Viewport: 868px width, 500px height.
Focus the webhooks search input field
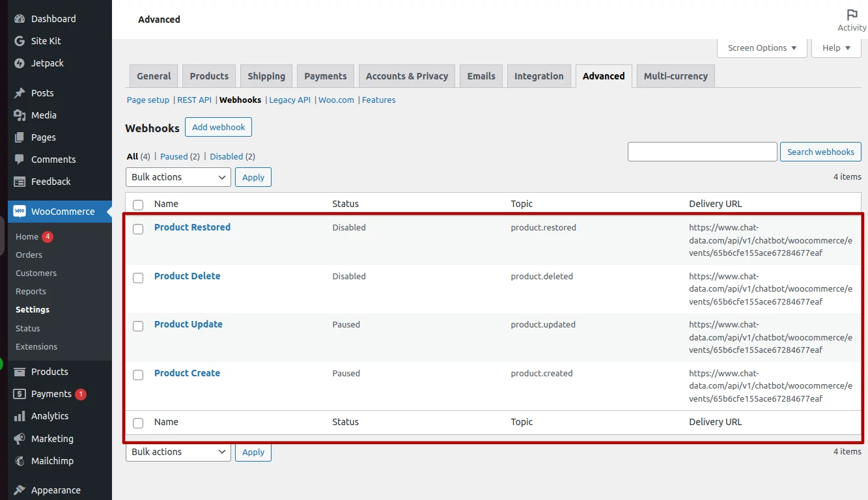coord(703,152)
